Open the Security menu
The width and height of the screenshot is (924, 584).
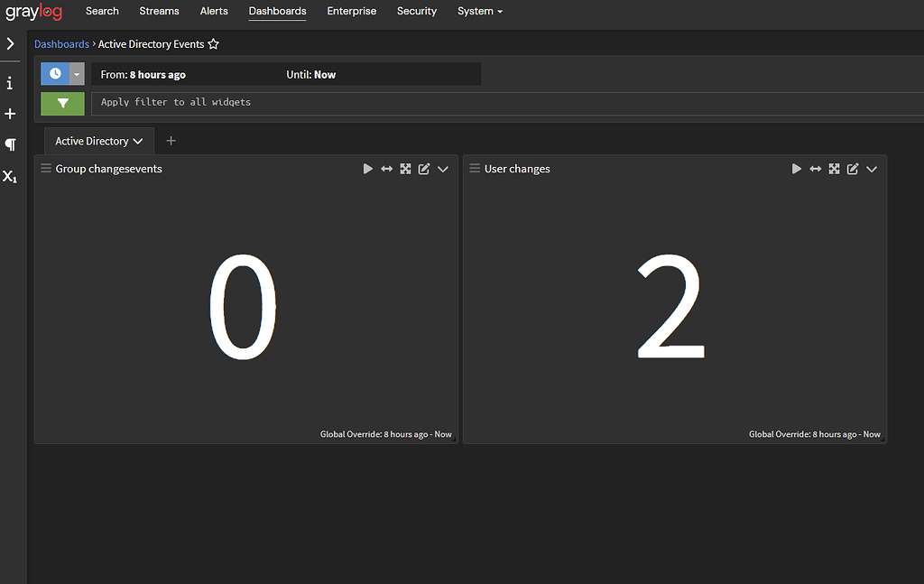pyautogui.click(x=416, y=11)
